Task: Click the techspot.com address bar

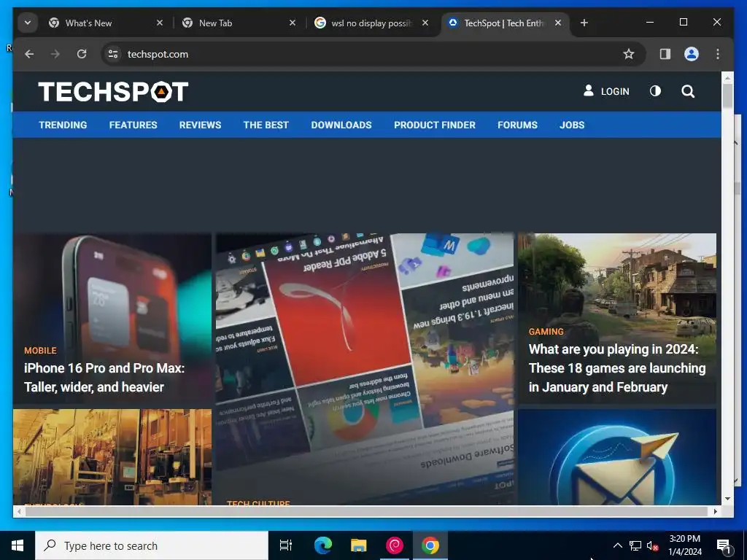Action: (x=373, y=54)
